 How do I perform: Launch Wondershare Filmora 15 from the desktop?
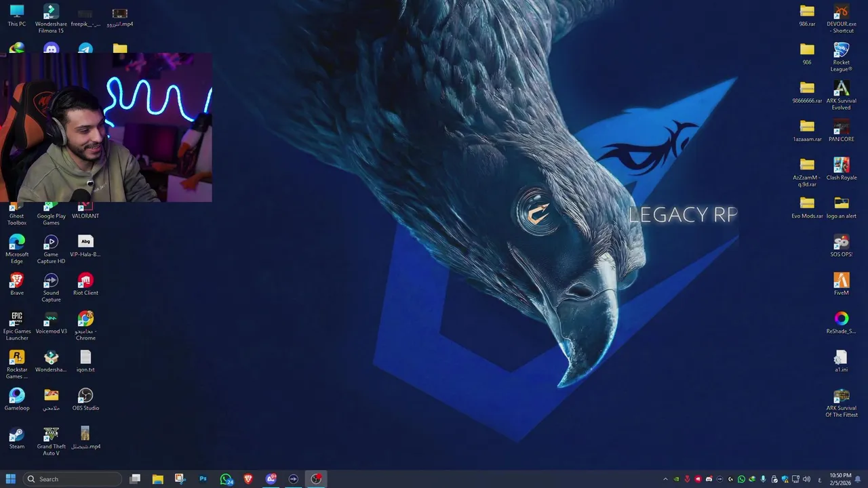[x=51, y=18]
